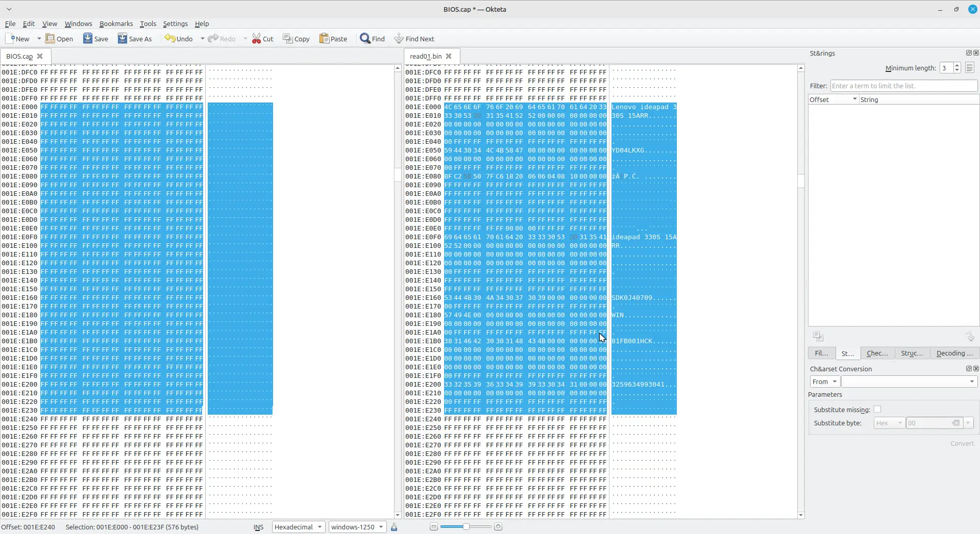Click the greyed Redo toolbar icon
The width and height of the screenshot is (980, 534).
coord(222,39)
